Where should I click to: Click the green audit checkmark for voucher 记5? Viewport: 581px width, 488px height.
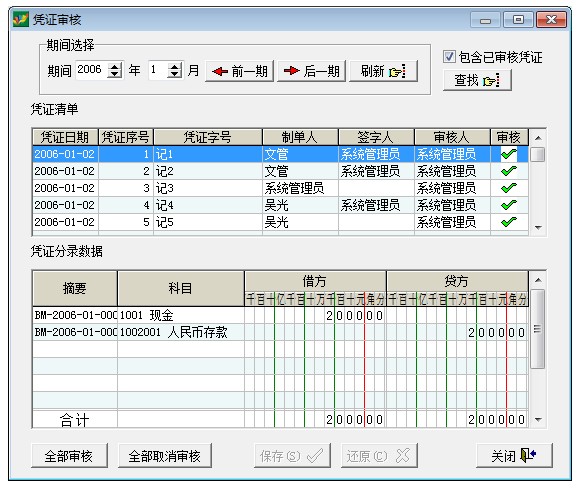click(509, 222)
